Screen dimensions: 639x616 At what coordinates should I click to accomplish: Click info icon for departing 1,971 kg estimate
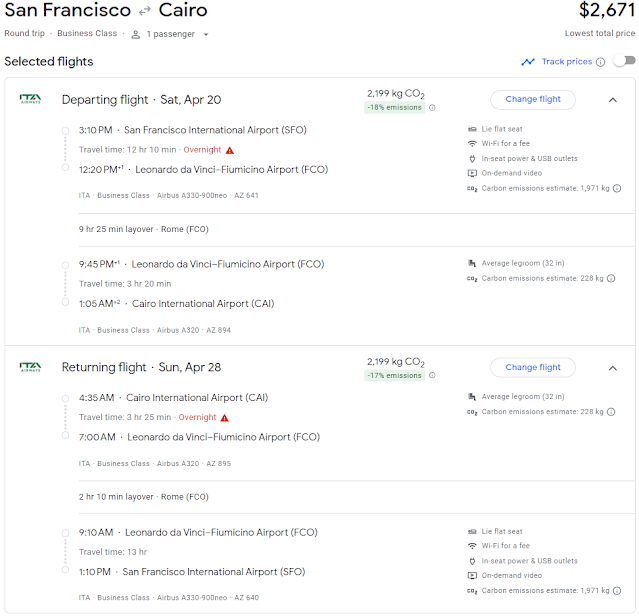click(617, 188)
